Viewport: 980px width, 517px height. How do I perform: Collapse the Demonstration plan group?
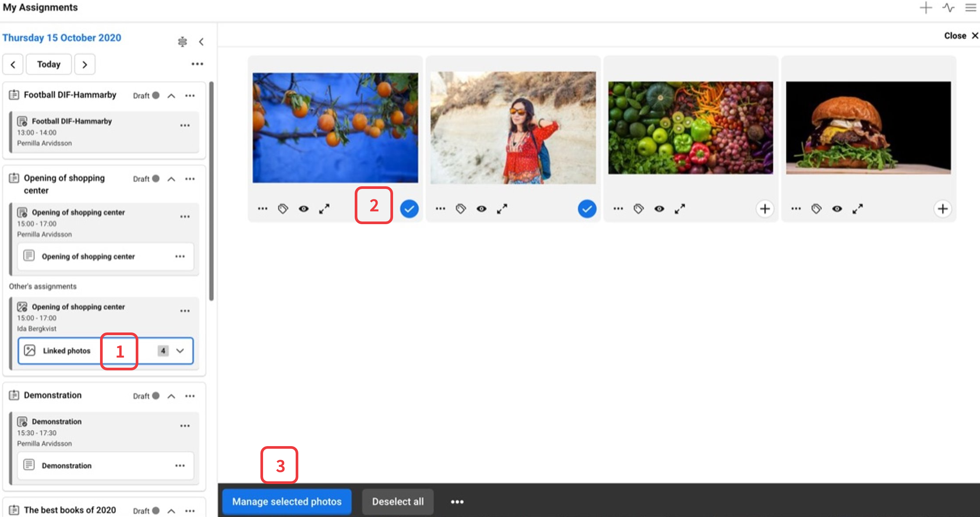[171, 396]
